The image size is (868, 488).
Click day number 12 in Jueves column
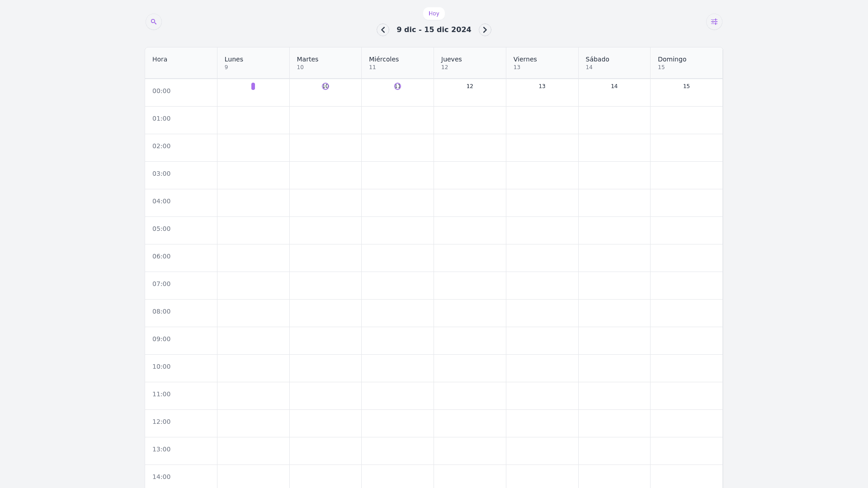470,86
